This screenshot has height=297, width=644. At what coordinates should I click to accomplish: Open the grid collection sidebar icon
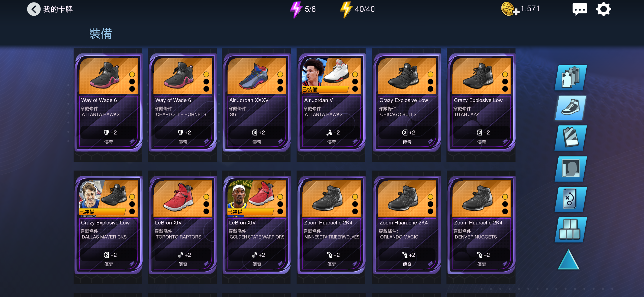pyautogui.click(x=570, y=230)
